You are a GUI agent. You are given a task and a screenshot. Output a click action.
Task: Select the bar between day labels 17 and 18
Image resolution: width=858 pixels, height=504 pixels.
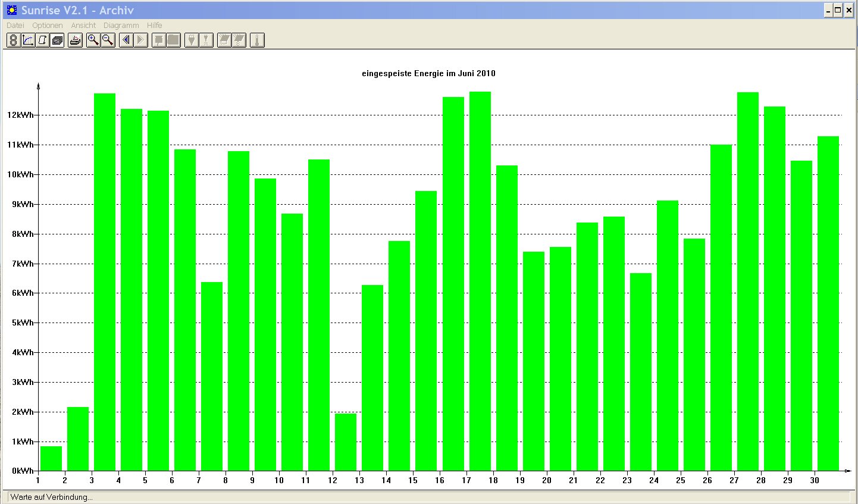coord(480,281)
